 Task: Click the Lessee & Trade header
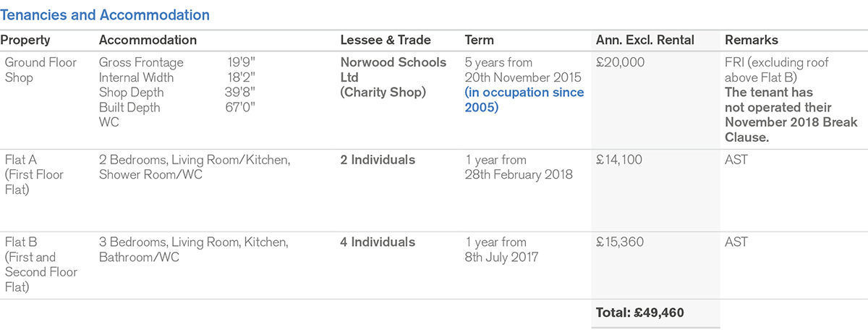[x=386, y=41]
